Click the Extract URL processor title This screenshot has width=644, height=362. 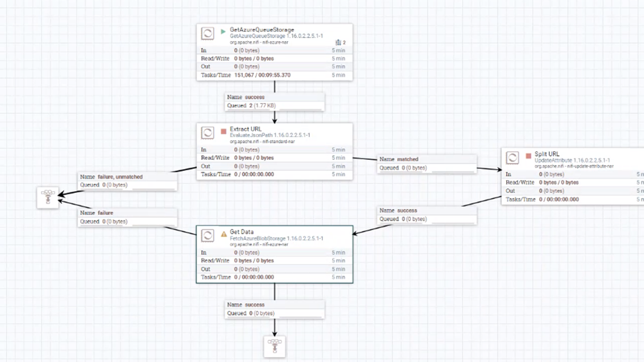pos(246,129)
